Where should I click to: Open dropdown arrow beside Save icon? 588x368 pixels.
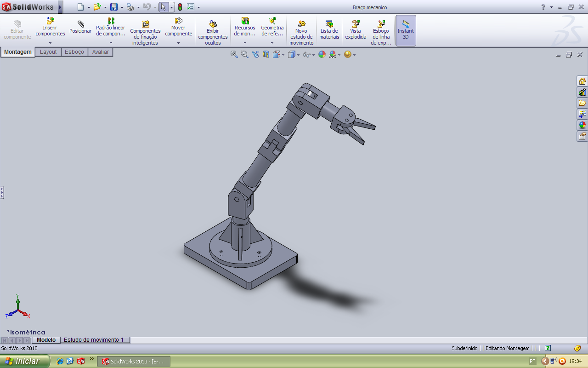click(122, 7)
